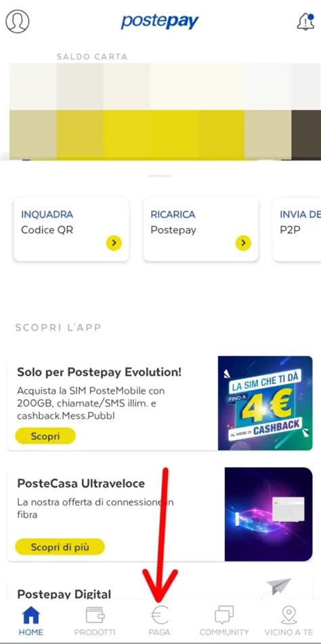Click the Ricarica Postepay yellow arrow
The height and width of the screenshot is (644, 321).
[x=243, y=243]
